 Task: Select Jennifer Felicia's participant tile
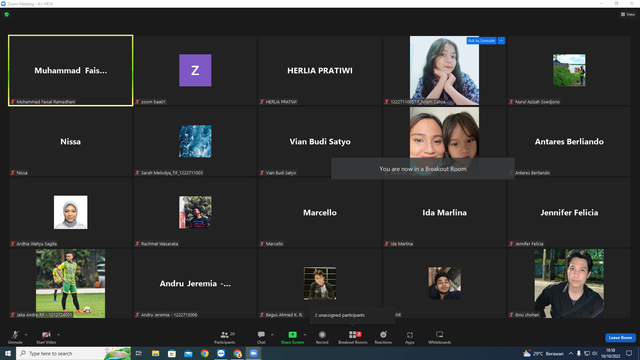(x=569, y=212)
